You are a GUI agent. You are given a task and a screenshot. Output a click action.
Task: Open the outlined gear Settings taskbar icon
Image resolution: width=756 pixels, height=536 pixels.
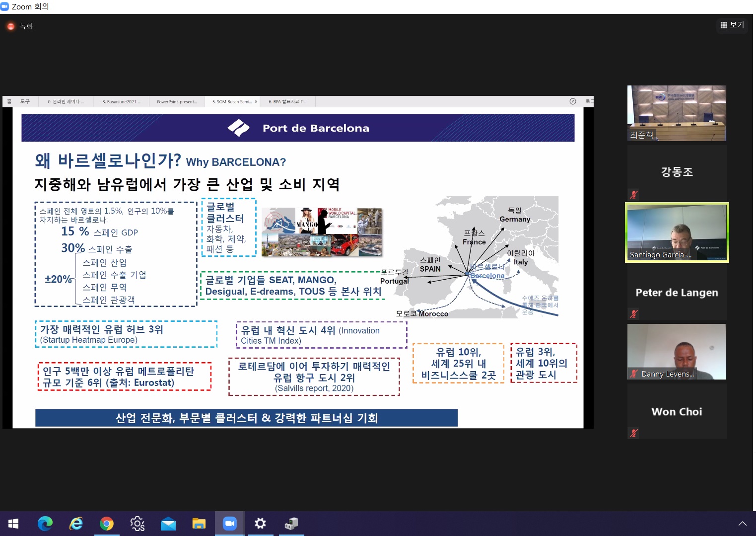(137, 524)
